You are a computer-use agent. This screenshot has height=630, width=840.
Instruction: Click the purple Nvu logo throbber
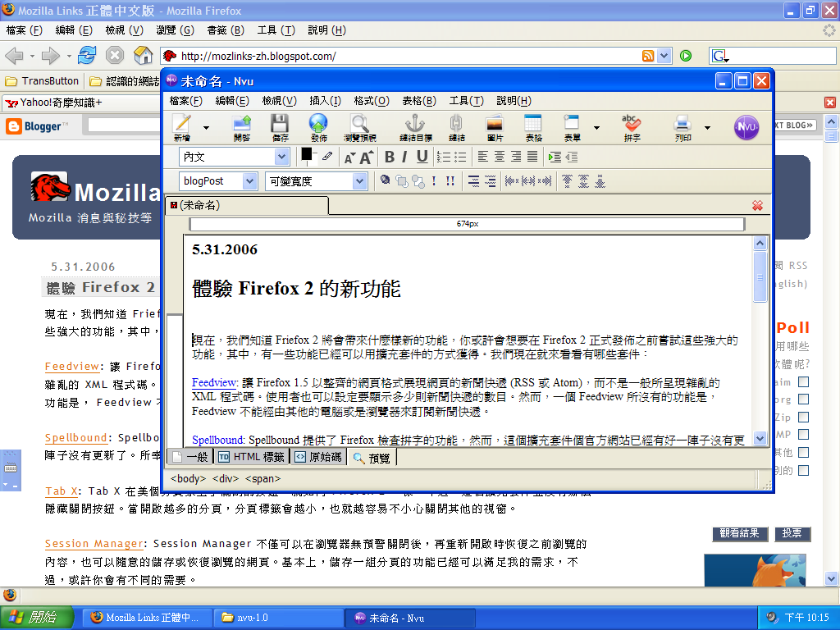coord(746,127)
